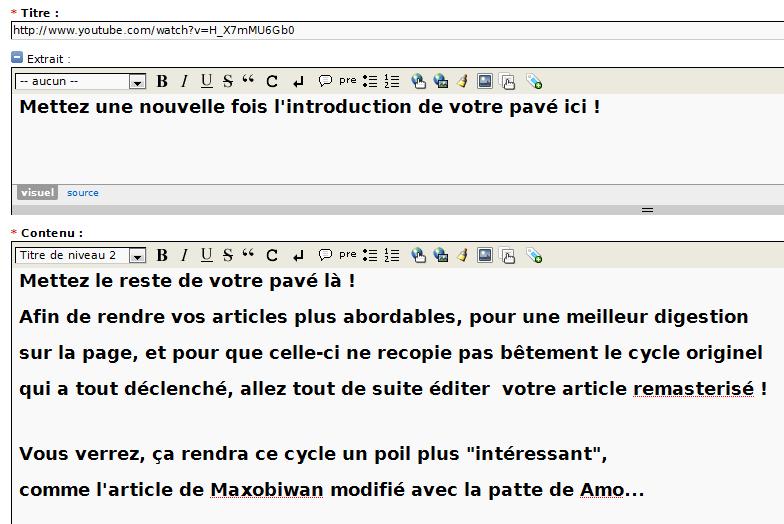The width and height of the screenshot is (784, 524).
Task: Apply Italic in the Extrait toolbar
Action: pyautogui.click(x=184, y=81)
